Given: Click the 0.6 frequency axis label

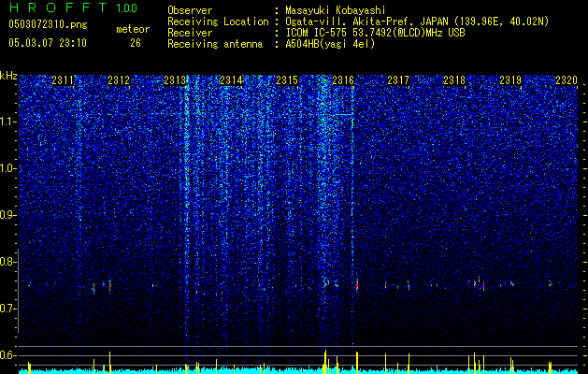Looking at the screenshot, I should coord(7,355).
